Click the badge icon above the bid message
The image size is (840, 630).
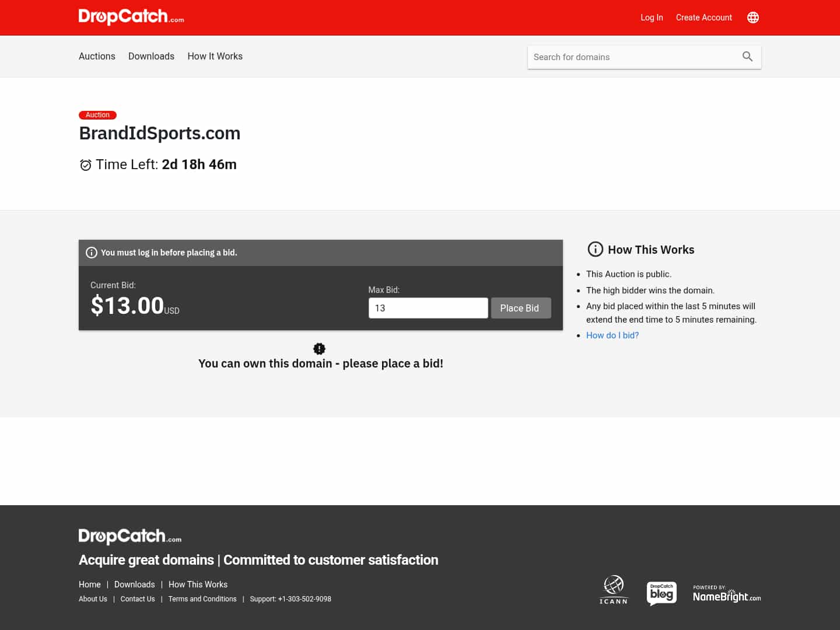tap(319, 348)
